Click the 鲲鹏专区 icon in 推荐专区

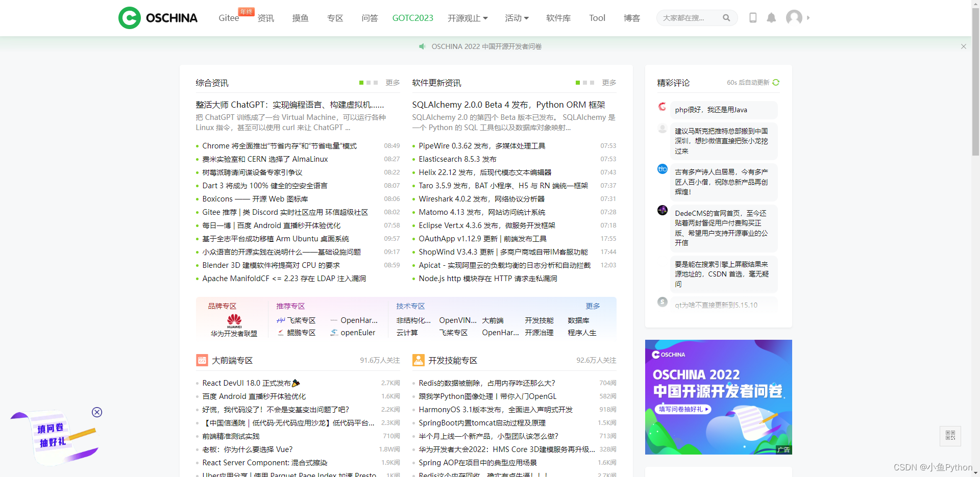(x=281, y=333)
